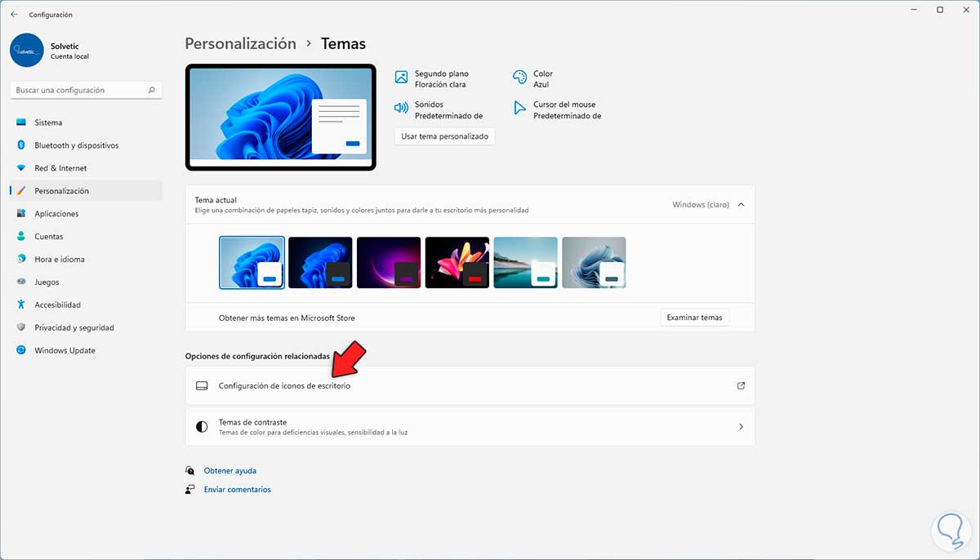Click the Cursor del mouse pointer icon
Viewport: 980px width, 560px height.
pyautogui.click(x=519, y=108)
